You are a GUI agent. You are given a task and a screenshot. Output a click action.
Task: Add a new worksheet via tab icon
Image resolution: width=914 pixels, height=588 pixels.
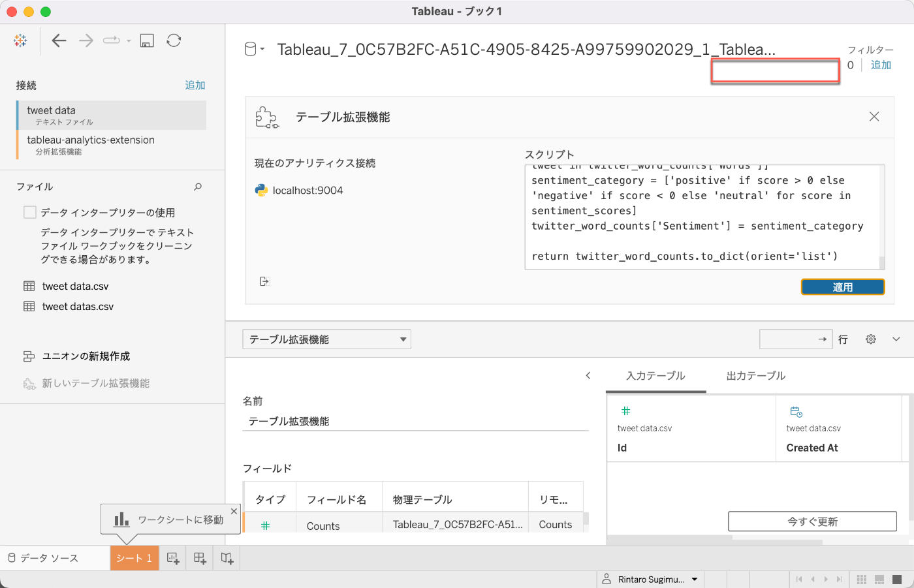point(173,558)
